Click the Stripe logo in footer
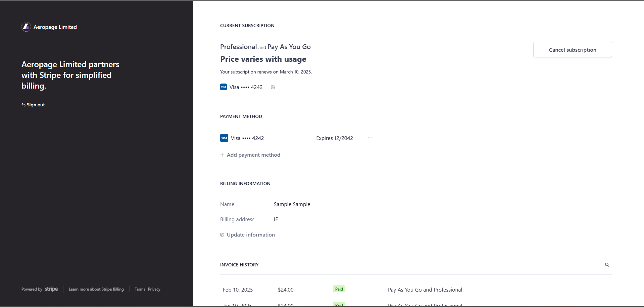The height and width of the screenshot is (307, 644). pyautogui.click(x=51, y=289)
